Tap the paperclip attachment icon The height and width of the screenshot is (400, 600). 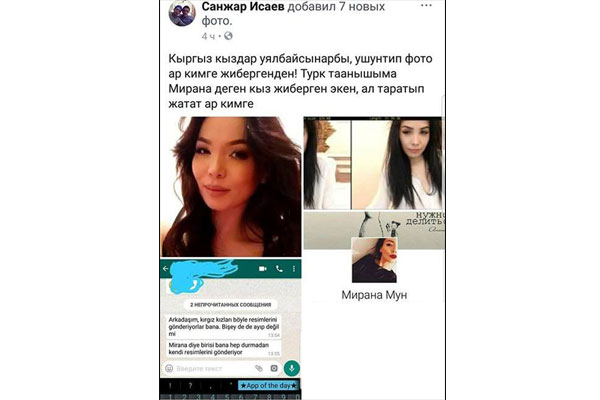coord(259,368)
